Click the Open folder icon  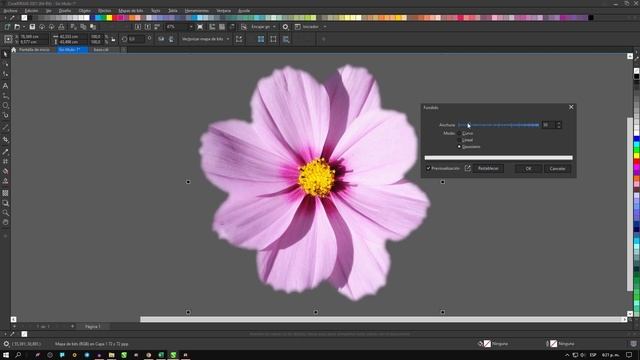tap(17, 27)
